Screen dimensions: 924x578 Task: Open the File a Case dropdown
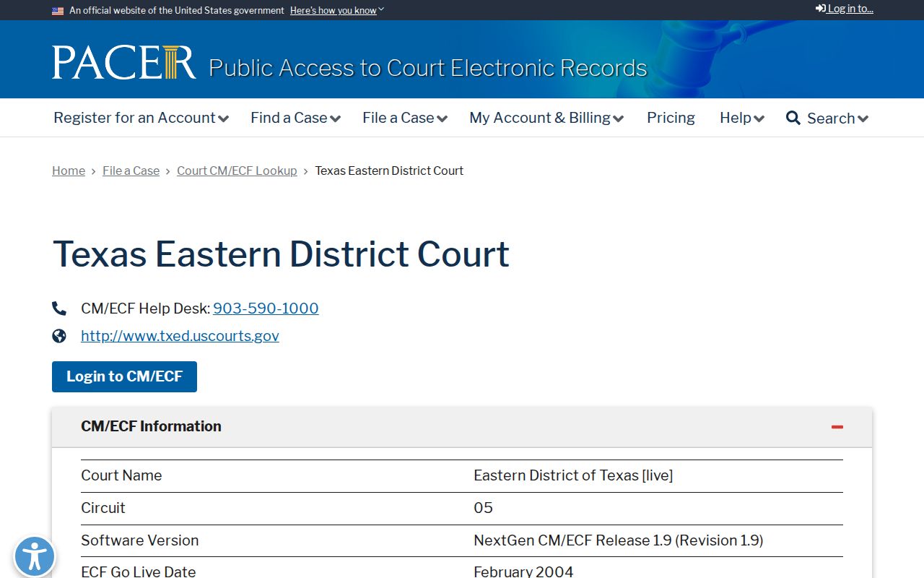[x=405, y=118]
